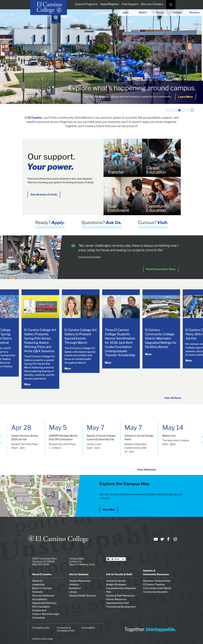Open More on Spring Film Series news card
The height and width of the screenshot is (644, 203).
tap(27, 384)
